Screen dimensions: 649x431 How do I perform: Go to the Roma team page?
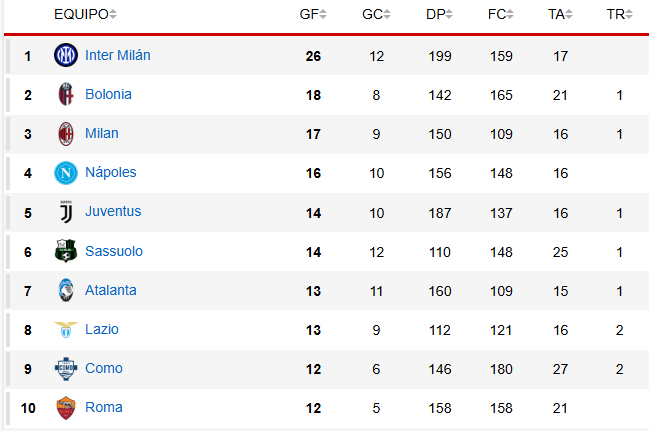104,407
